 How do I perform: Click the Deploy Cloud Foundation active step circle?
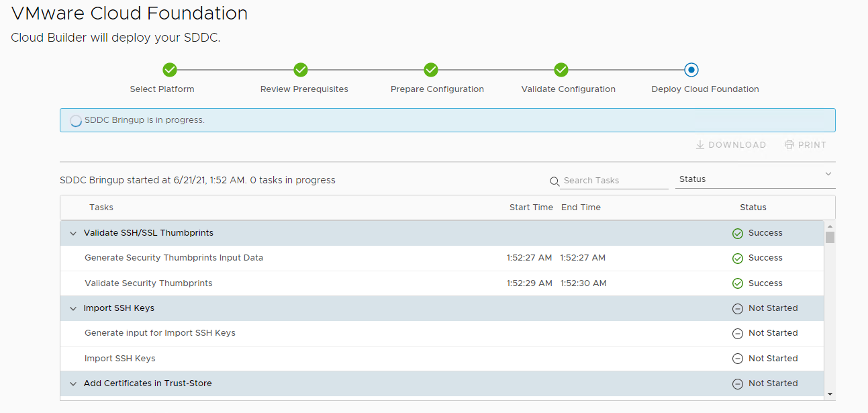691,70
